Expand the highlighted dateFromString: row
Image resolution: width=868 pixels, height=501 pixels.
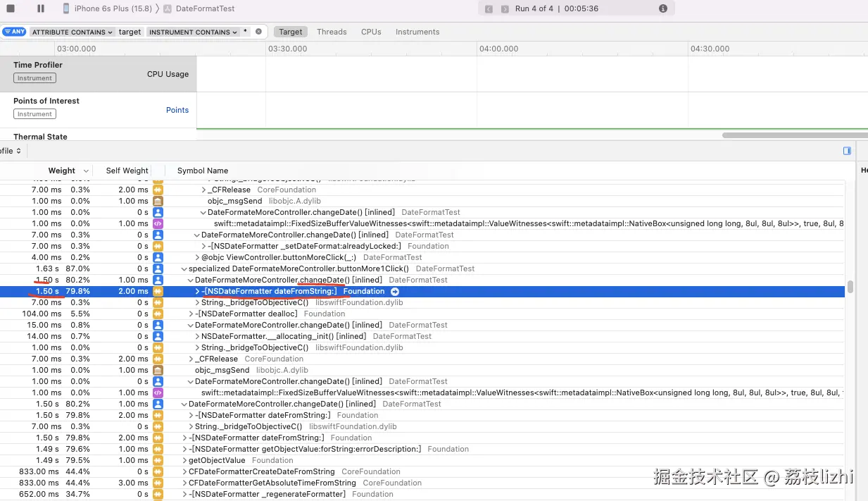point(197,291)
